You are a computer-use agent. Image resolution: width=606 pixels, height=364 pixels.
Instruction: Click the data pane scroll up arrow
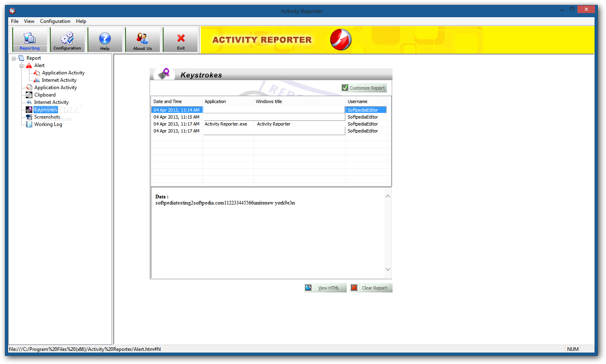pos(388,196)
